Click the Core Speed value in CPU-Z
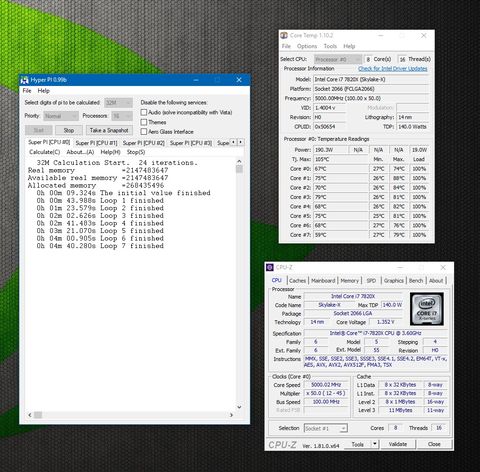This screenshot has width=480, height=472. pyautogui.click(x=326, y=385)
